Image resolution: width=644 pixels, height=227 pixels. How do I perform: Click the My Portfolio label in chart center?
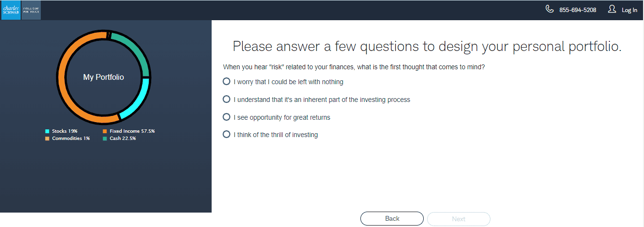104,77
